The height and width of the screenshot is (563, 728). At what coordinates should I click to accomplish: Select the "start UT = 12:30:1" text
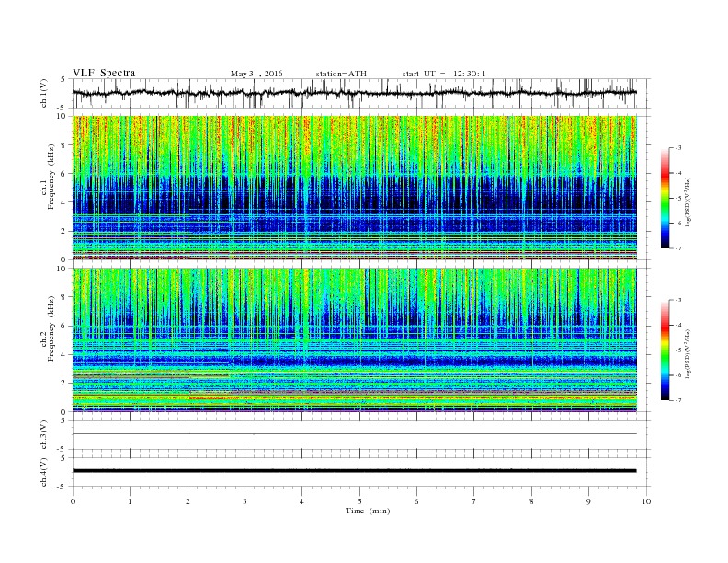[444, 74]
